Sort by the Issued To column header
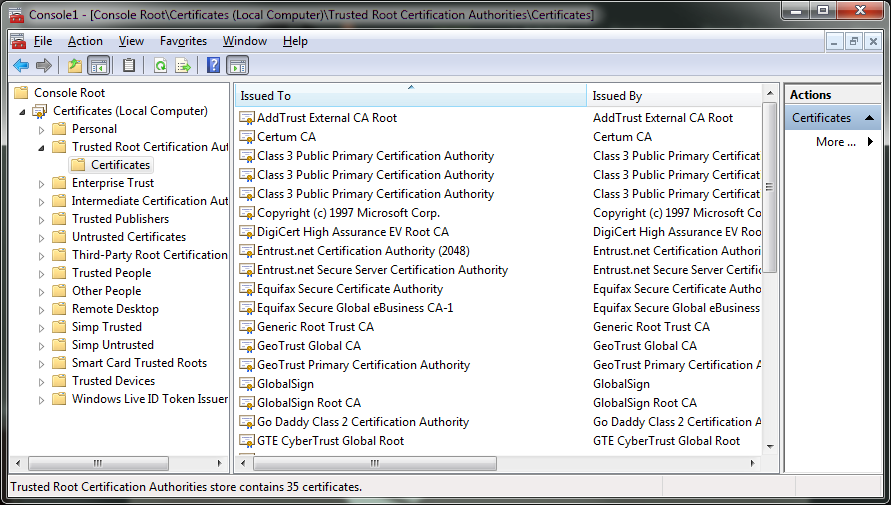 pyautogui.click(x=411, y=95)
